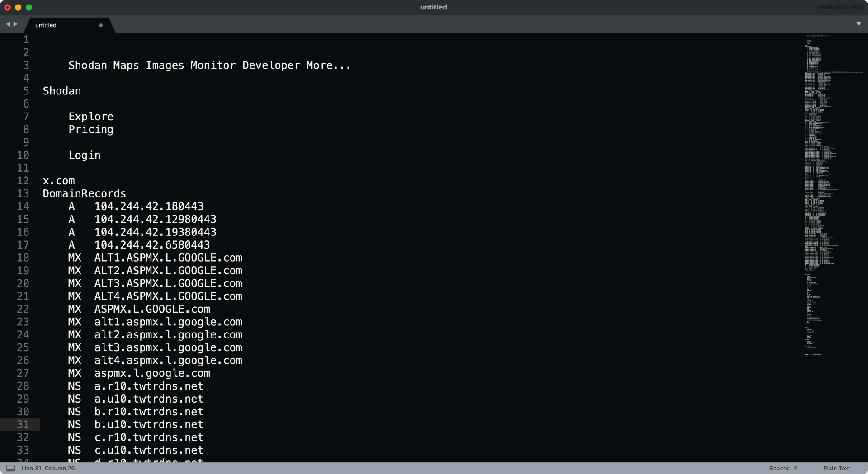Click the MX record type on line 18
Viewport: 868px width, 474px height.
pos(75,258)
